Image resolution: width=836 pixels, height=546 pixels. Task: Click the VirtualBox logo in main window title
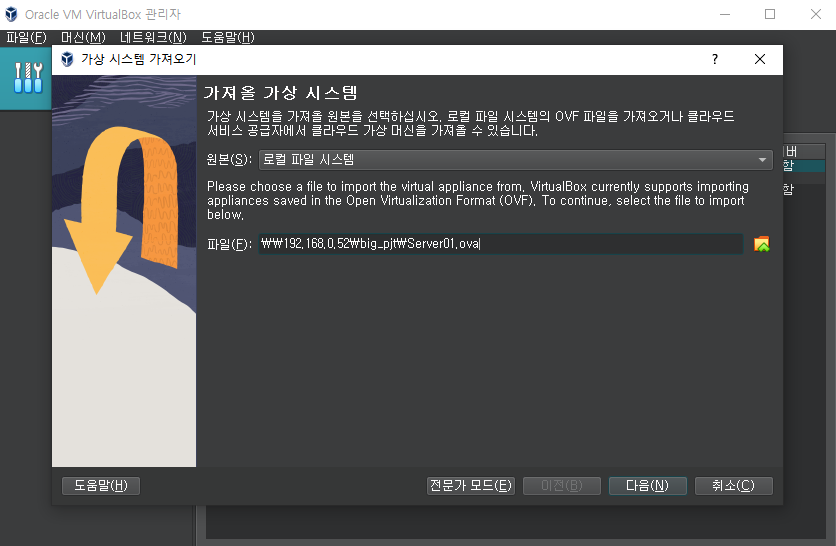click(11, 14)
